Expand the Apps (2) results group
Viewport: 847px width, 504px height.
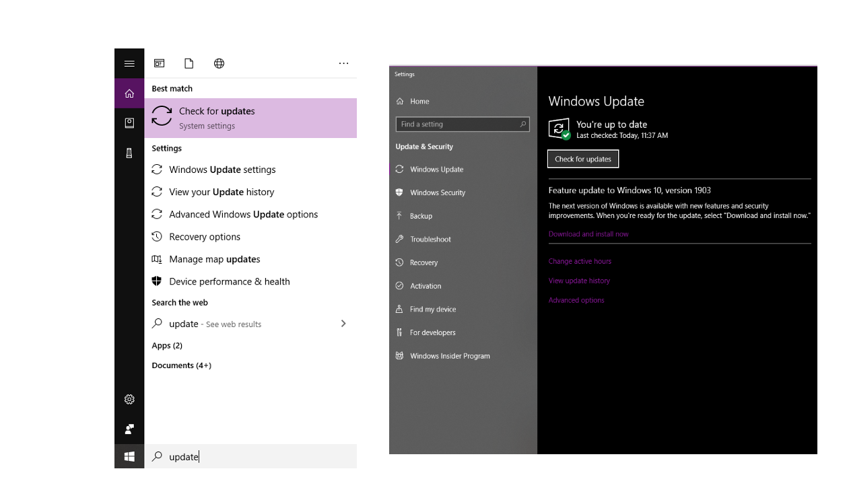tap(167, 345)
